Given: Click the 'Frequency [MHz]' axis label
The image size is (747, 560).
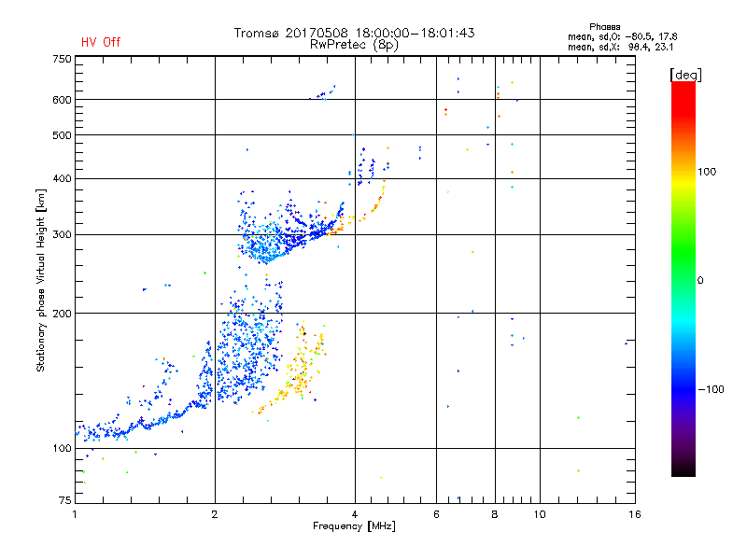Looking at the screenshot, I should [354, 526].
